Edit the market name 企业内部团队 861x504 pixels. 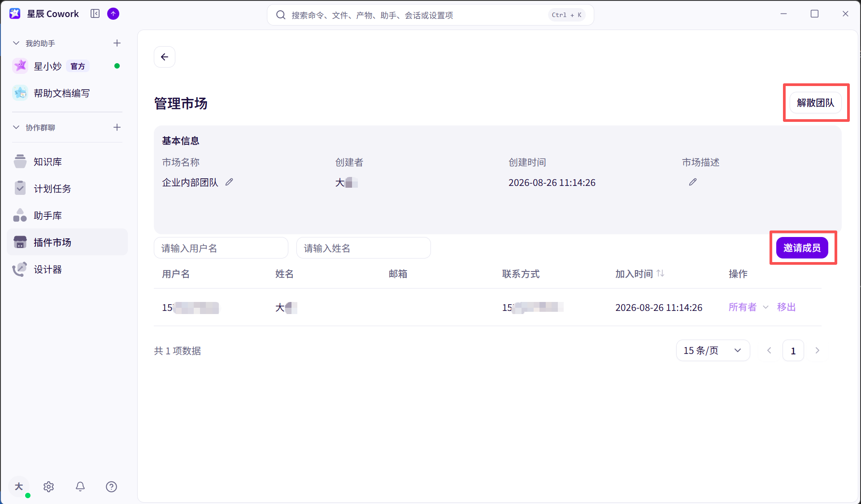(229, 182)
